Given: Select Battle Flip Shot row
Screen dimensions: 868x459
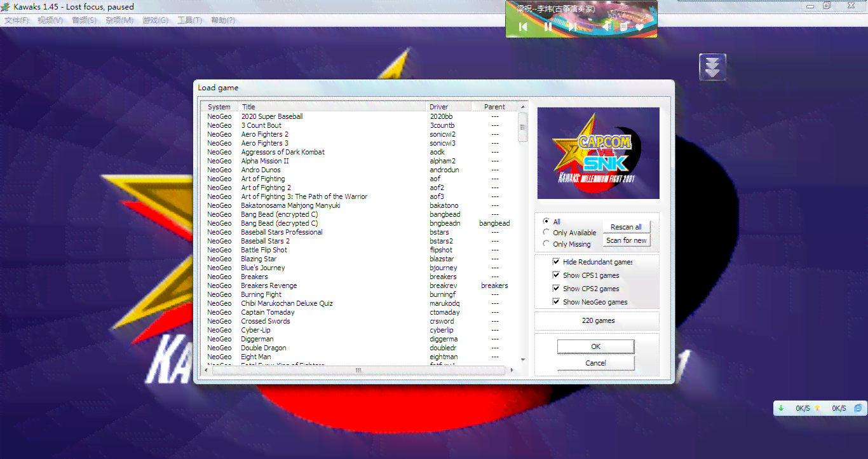Looking at the screenshot, I should tap(360, 250).
